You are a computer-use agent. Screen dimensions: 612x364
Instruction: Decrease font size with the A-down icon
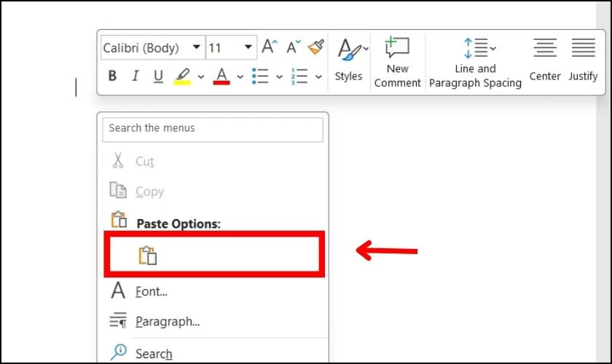[294, 47]
